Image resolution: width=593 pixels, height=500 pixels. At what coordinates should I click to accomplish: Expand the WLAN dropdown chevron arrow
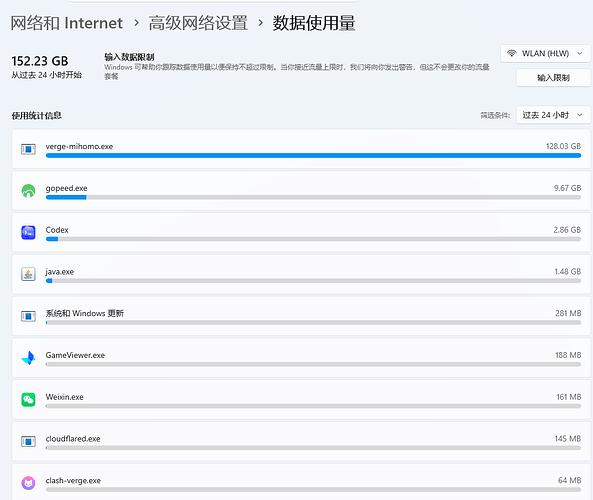(x=579, y=54)
